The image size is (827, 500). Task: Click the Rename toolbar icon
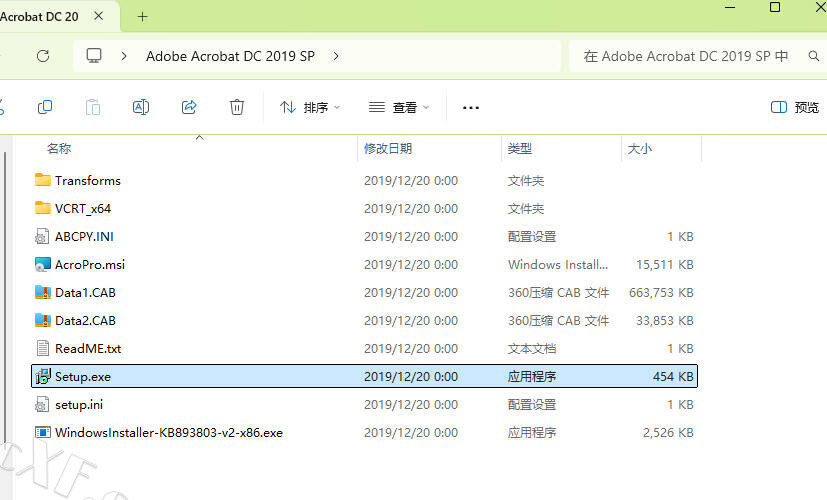pyautogui.click(x=141, y=107)
